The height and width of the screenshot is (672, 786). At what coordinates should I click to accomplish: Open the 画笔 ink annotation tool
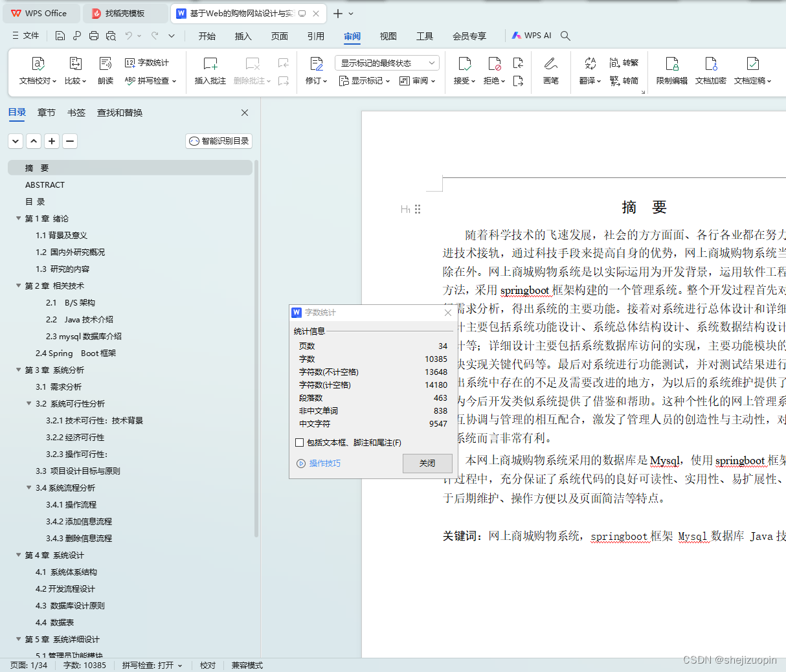pos(551,71)
